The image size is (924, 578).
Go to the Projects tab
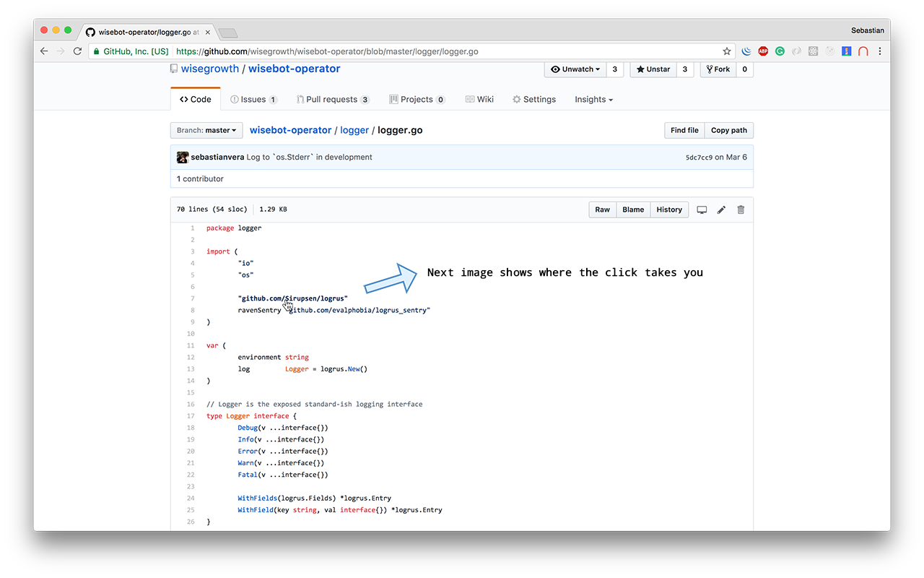coord(417,99)
